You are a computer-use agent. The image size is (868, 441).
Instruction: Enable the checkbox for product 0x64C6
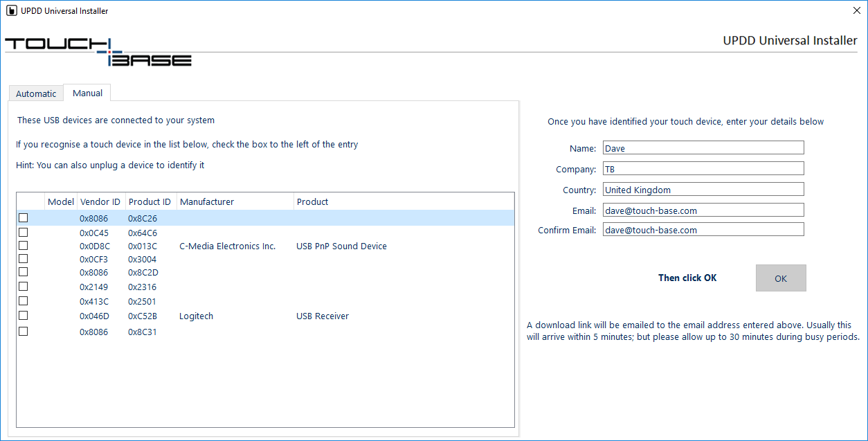pyautogui.click(x=23, y=232)
